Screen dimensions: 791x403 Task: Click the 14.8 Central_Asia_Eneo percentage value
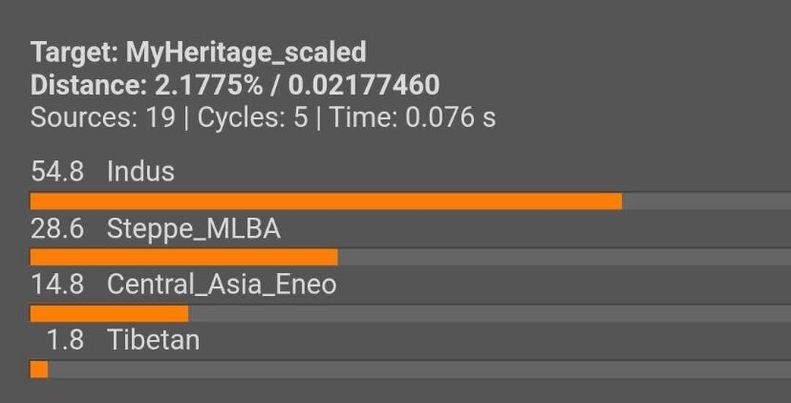tap(57, 285)
